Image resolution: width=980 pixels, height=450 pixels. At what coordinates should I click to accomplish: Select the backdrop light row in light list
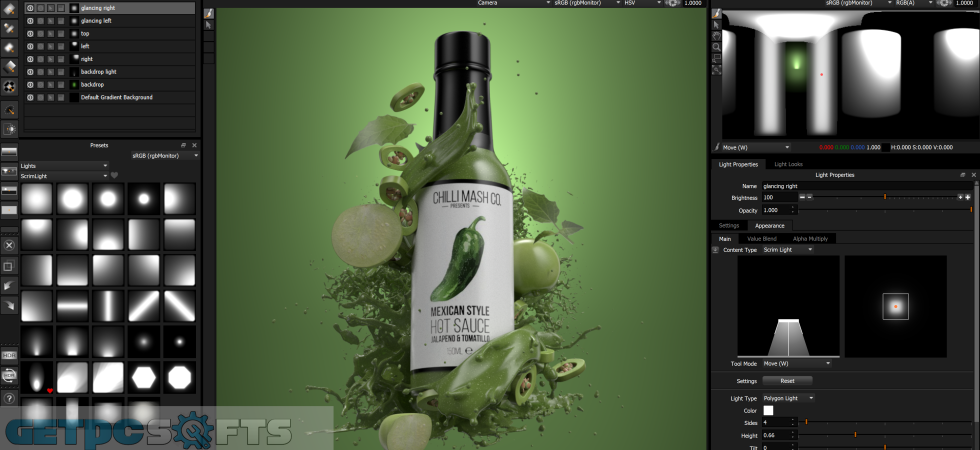coord(109,72)
